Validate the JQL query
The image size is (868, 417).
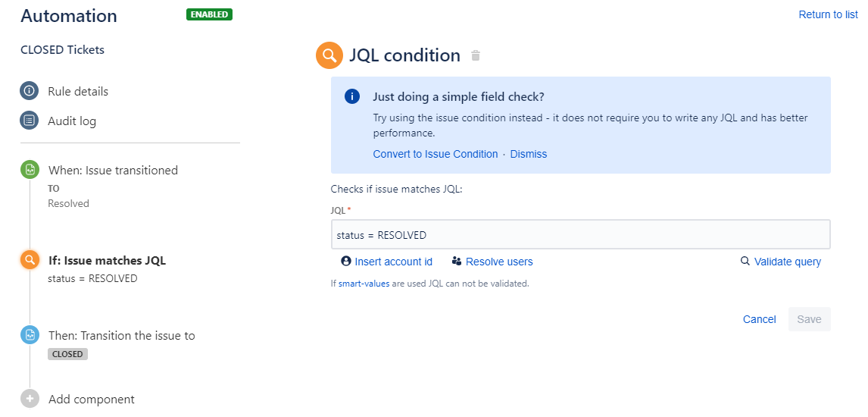click(x=781, y=262)
